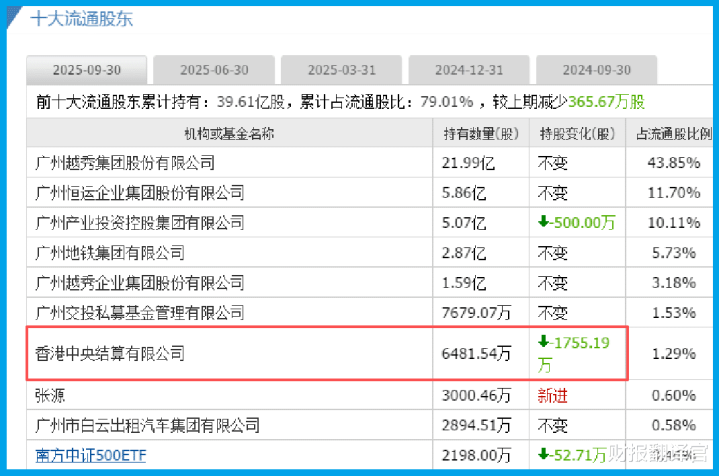Click the -1755.19万 change value

[574, 354]
